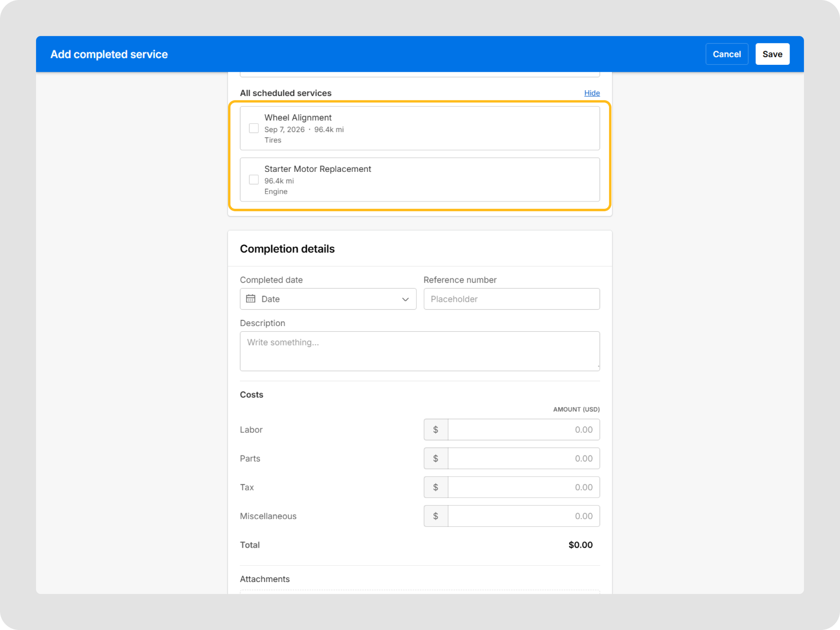Click into the Description text area
Screen dimensions: 840x630
[x=420, y=351]
